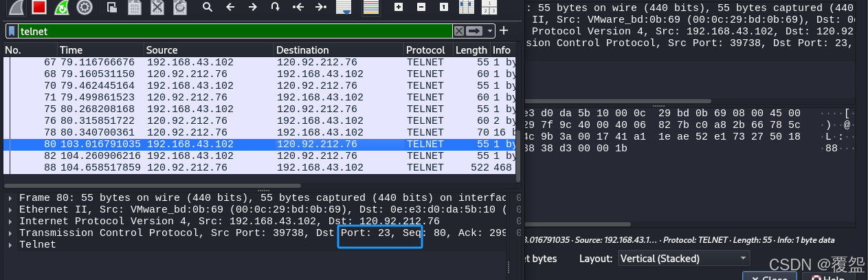Select packet number 82

click(259, 156)
